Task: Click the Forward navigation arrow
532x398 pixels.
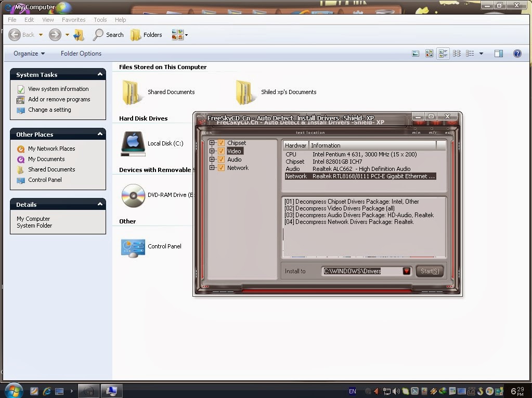Action: [55, 35]
